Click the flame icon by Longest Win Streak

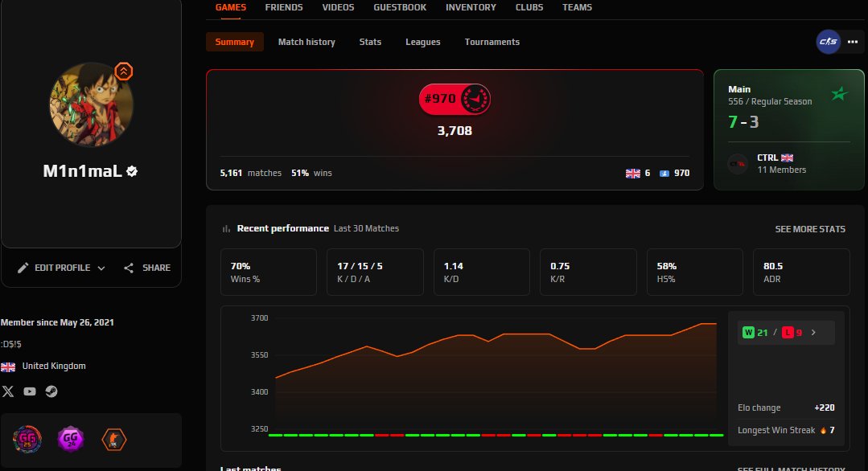(x=823, y=430)
